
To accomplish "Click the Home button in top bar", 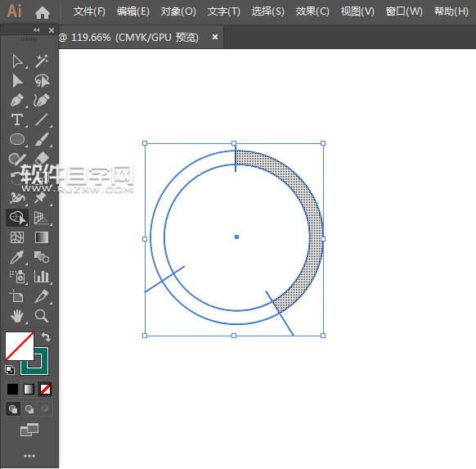I will click(43, 12).
